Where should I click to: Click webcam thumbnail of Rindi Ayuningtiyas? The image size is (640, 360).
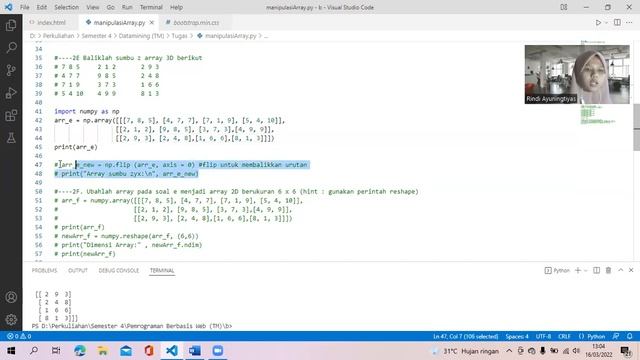[x=577, y=74]
